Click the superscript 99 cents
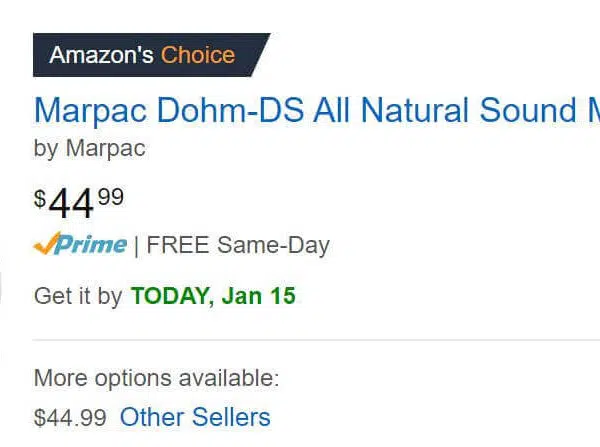This screenshot has width=600, height=447. [x=111, y=197]
